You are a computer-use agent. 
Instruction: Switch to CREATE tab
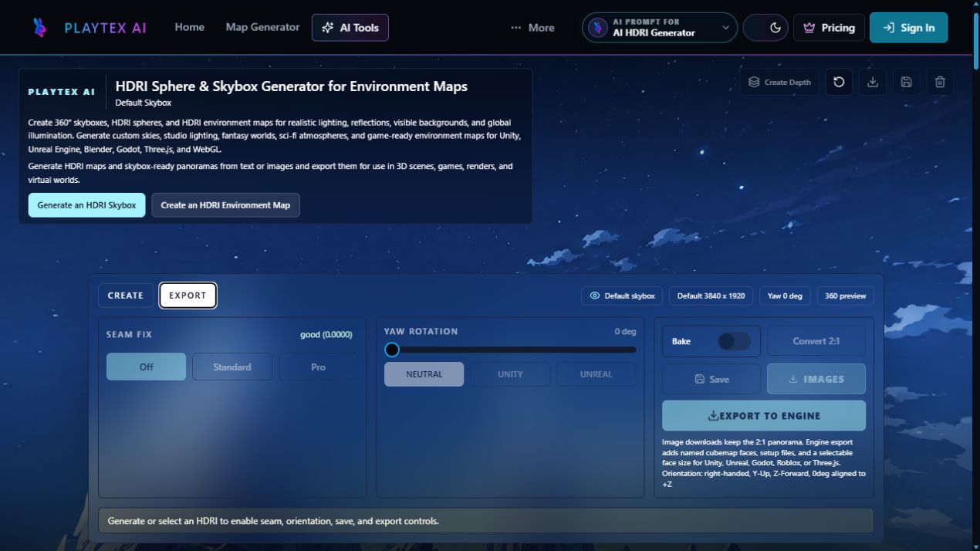pos(126,296)
